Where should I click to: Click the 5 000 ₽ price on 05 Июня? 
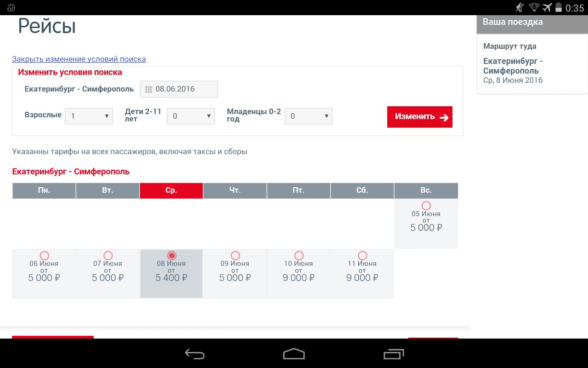point(426,228)
